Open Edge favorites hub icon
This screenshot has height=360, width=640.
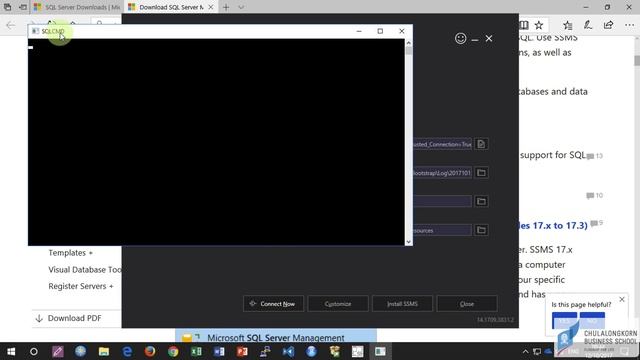click(x=567, y=25)
